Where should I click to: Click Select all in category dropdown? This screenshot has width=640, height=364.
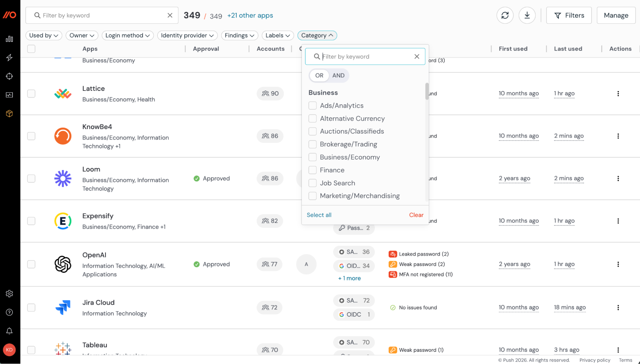point(319,215)
